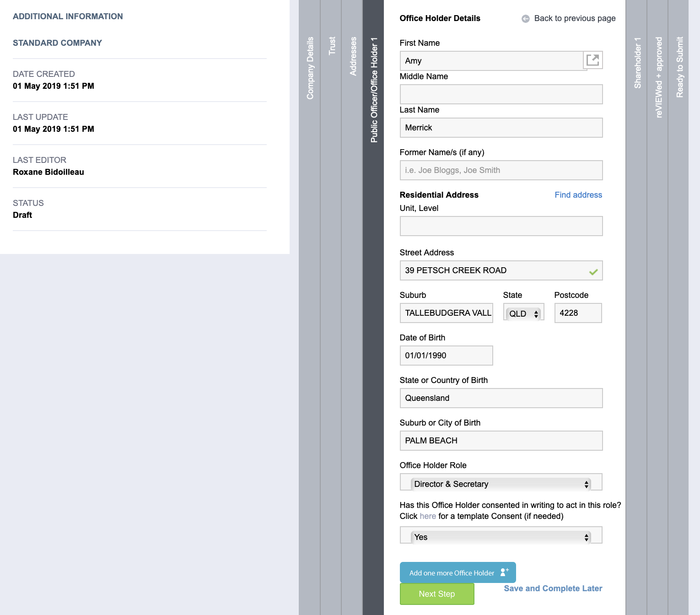This screenshot has width=700, height=615.
Task: Click the Date of Birth field
Action: click(x=446, y=356)
